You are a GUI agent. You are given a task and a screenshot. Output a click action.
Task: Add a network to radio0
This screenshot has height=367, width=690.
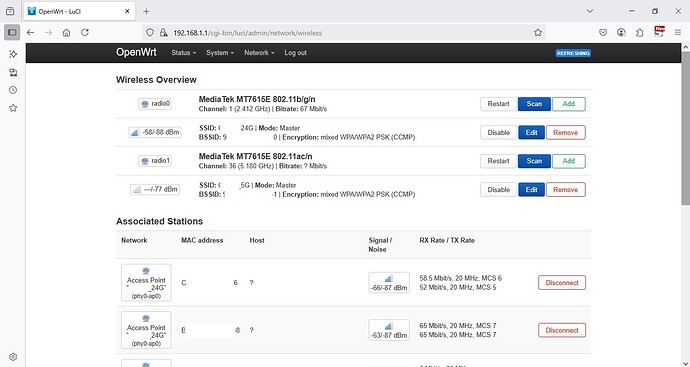(x=569, y=104)
